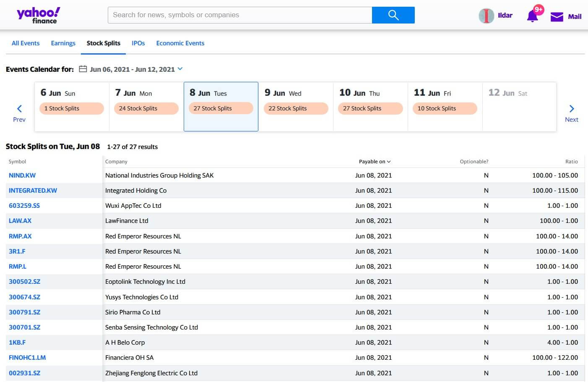Open 10 Stock Splits on 11 Jun
588x382 pixels.
pos(445,108)
